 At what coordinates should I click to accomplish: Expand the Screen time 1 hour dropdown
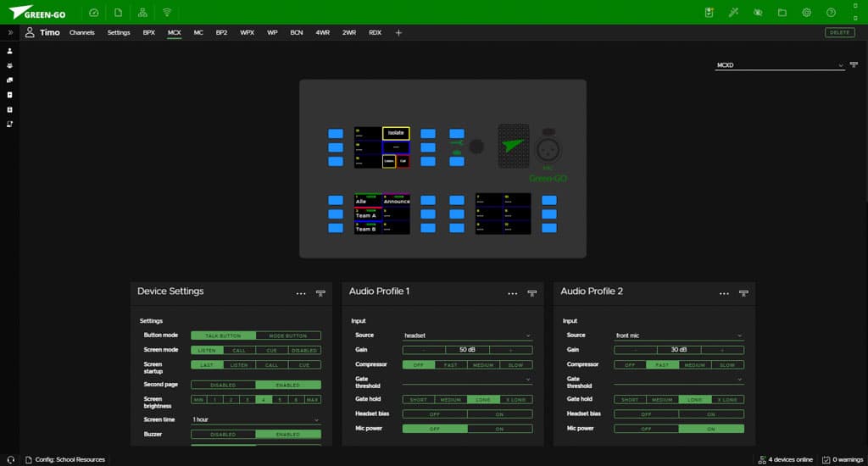[x=255, y=419]
